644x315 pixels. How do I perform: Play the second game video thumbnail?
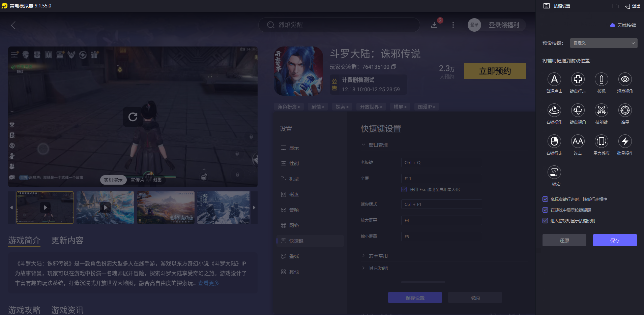click(x=105, y=207)
